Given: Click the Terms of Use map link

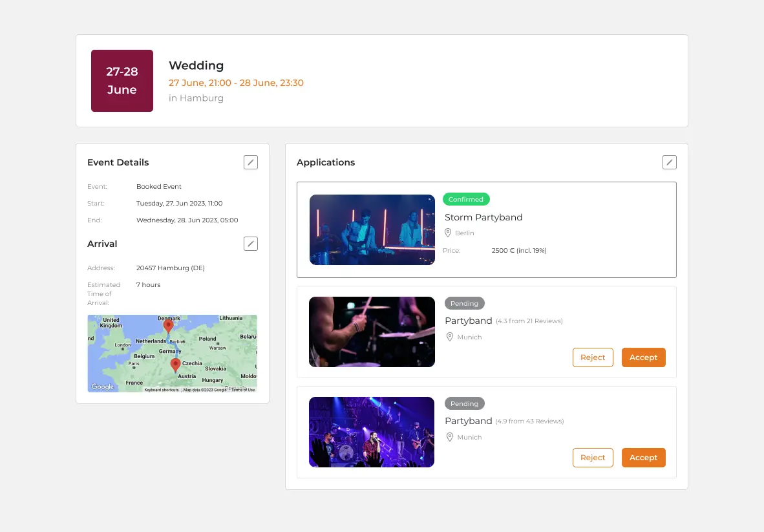Looking at the screenshot, I should [243, 390].
